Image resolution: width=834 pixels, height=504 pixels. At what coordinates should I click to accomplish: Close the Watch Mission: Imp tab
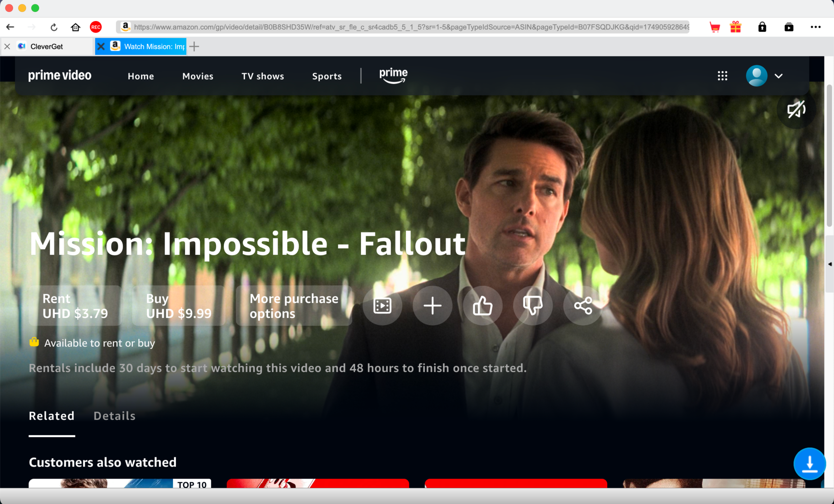[x=101, y=46]
